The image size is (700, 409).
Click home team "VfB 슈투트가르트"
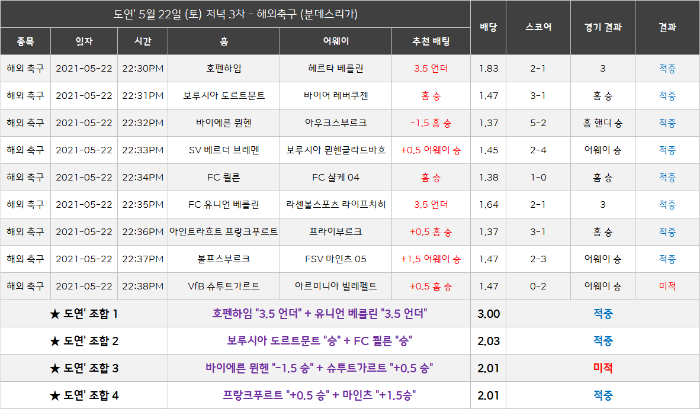224,287
